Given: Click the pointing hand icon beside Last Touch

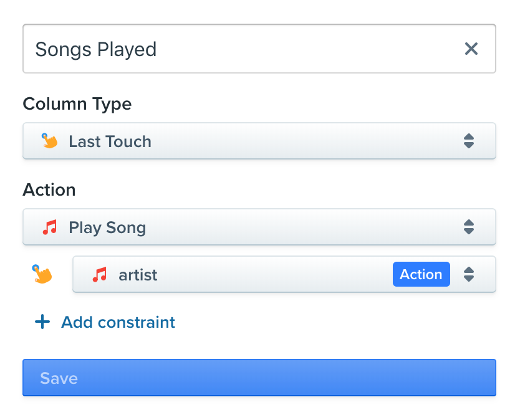Looking at the screenshot, I should pyautogui.click(x=49, y=141).
